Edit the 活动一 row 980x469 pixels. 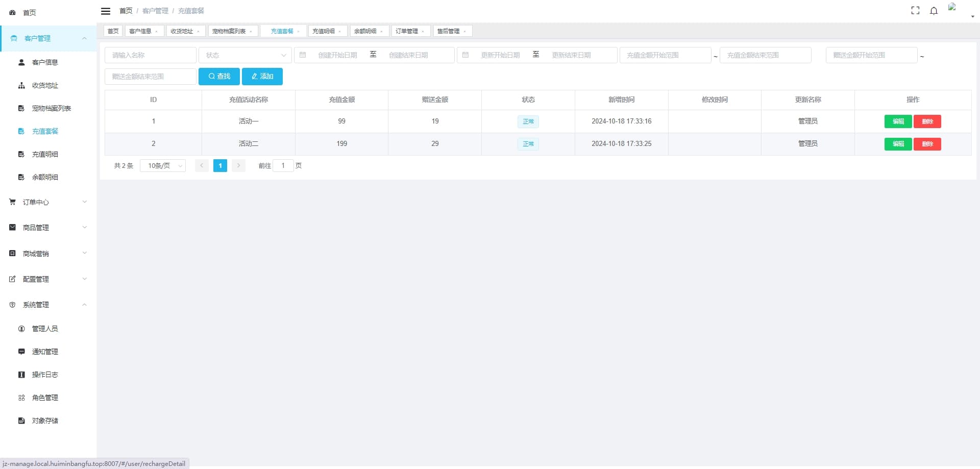click(898, 121)
